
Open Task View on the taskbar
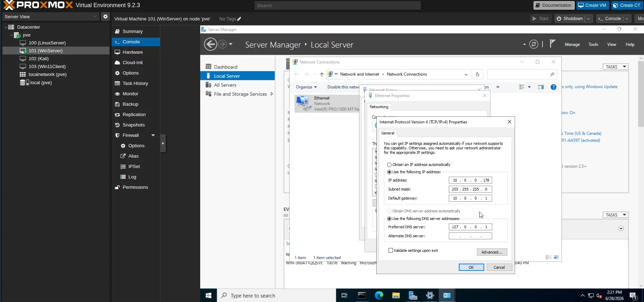click(344, 296)
